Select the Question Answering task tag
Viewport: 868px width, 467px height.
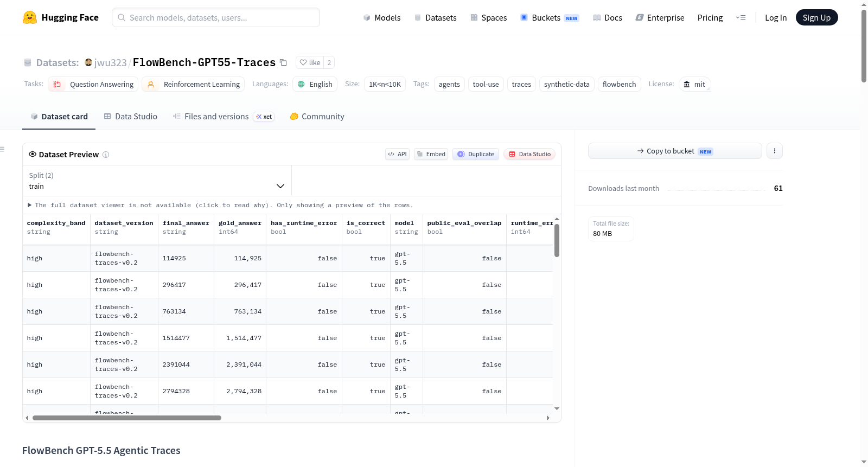[93, 84]
